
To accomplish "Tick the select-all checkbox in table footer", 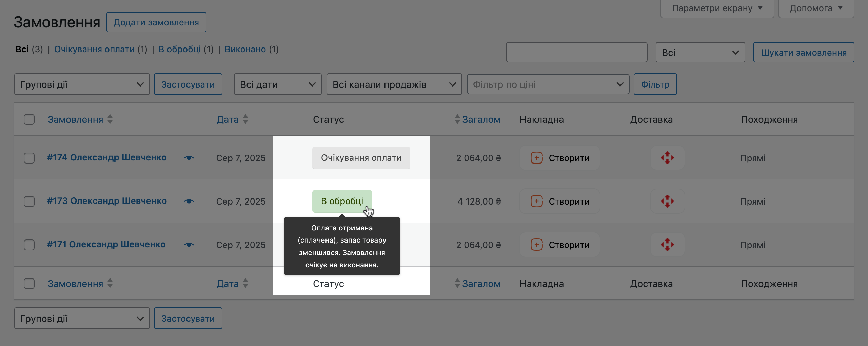I will tap(29, 284).
